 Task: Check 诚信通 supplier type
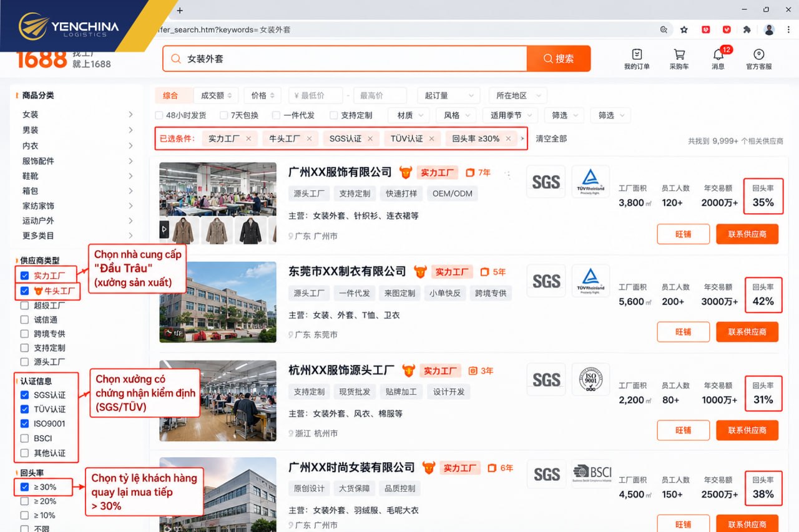(x=24, y=319)
